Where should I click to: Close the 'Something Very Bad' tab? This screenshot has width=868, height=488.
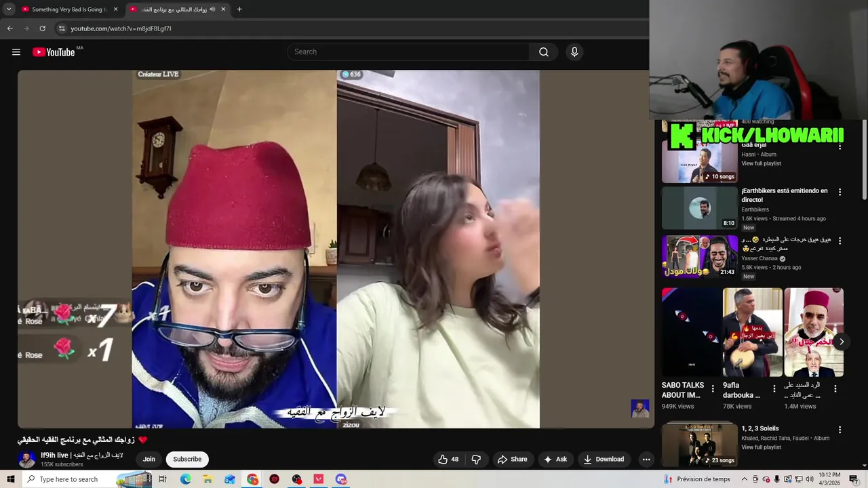115,9
